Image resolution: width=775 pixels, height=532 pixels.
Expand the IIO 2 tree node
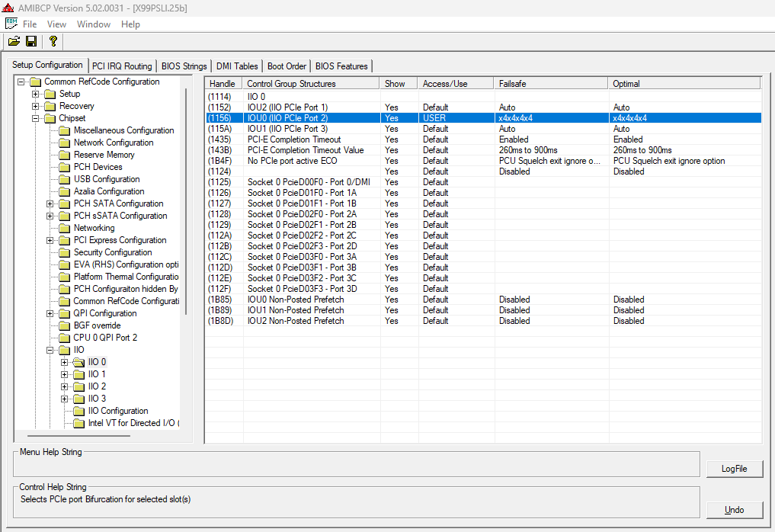(x=64, y=386)
